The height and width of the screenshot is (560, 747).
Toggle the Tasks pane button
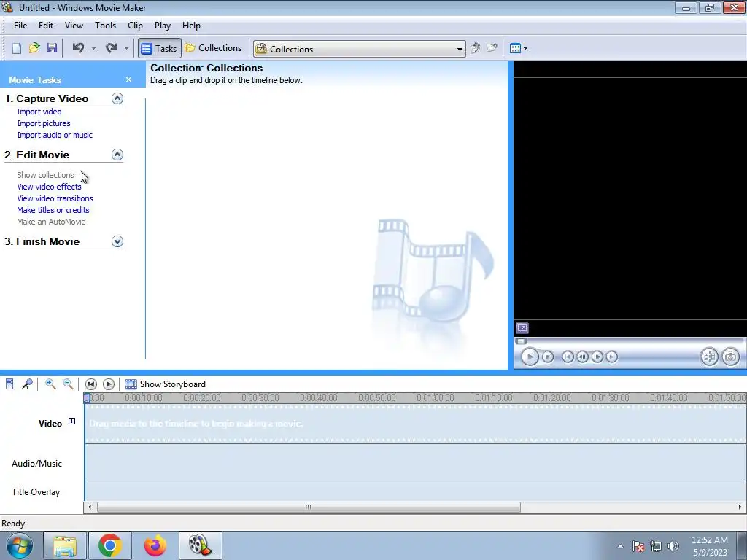point(160,49)
